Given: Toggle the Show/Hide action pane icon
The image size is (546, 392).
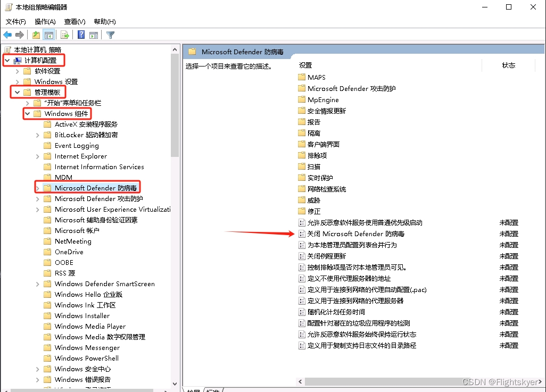Looking at the screenshot, I should pyautogui.click(x=94, y=35).
